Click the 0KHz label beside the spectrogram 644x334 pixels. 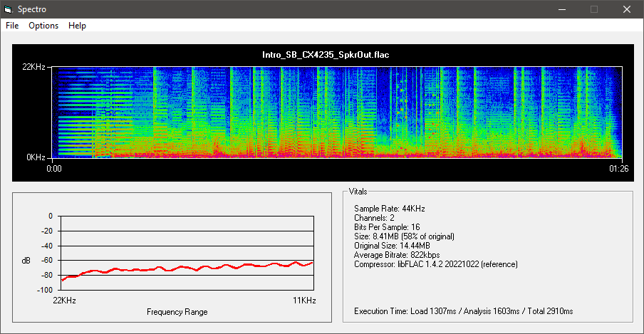(36, 157)
